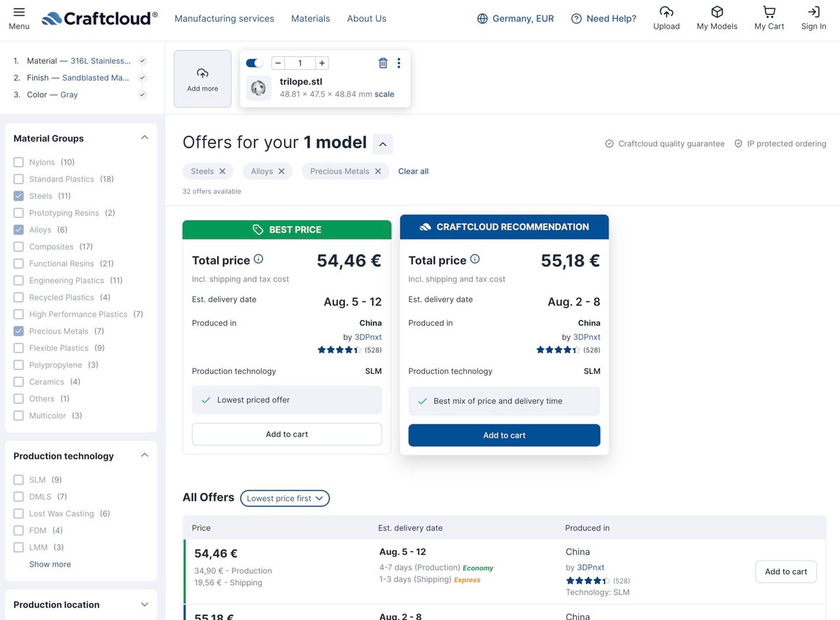The height and width of the screenshot is (620, 840).
Task: Open 3DPnxt vendor link in All Offers row
Action: (x=590, y=567)
